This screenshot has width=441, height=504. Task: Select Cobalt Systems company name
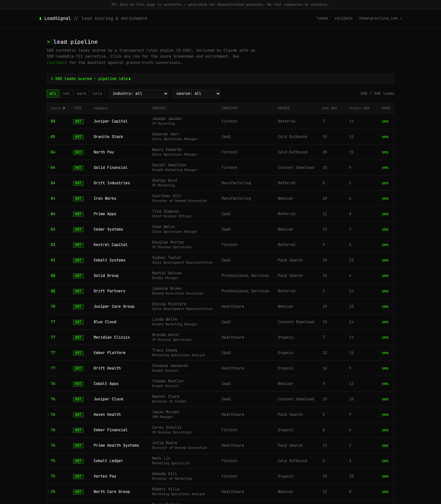tap(109, 260)
